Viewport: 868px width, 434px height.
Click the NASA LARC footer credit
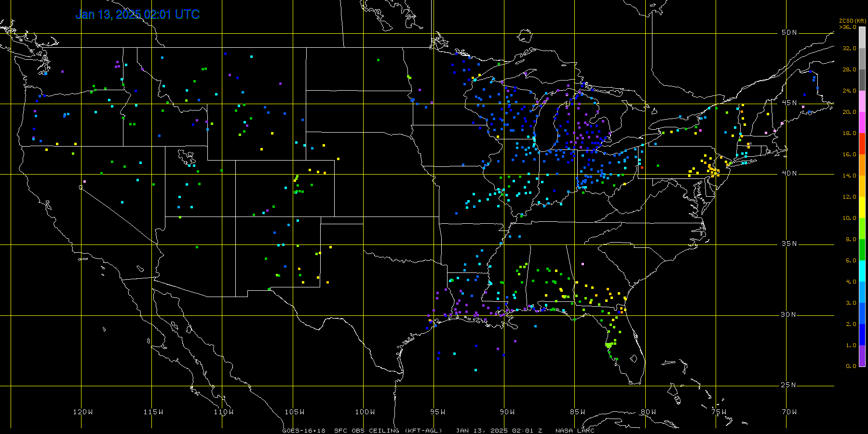(x=575, y=431)
